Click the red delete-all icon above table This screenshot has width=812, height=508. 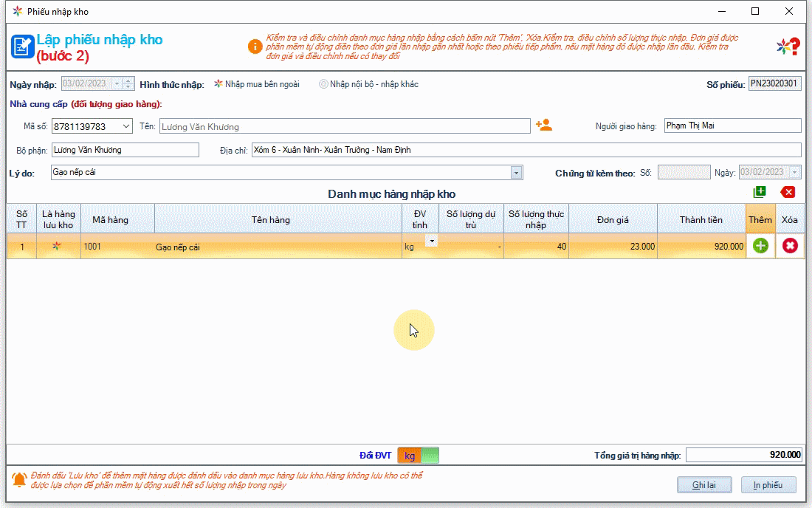click(788, 192)
